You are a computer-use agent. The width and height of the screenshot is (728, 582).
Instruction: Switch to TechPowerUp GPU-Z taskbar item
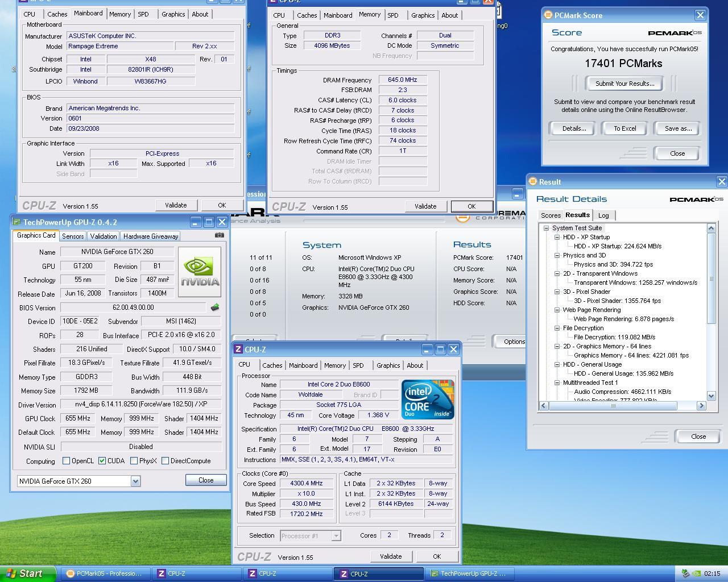pyautogui.click(x=470, y=573)
